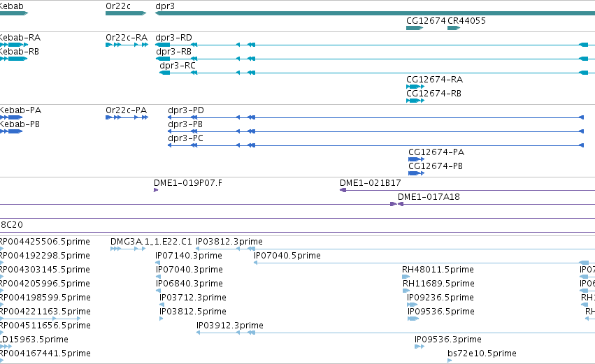Viewport: 595px width, 364px height.
Task: Click the IP09236.5prime label
Action: click(440, 298)
